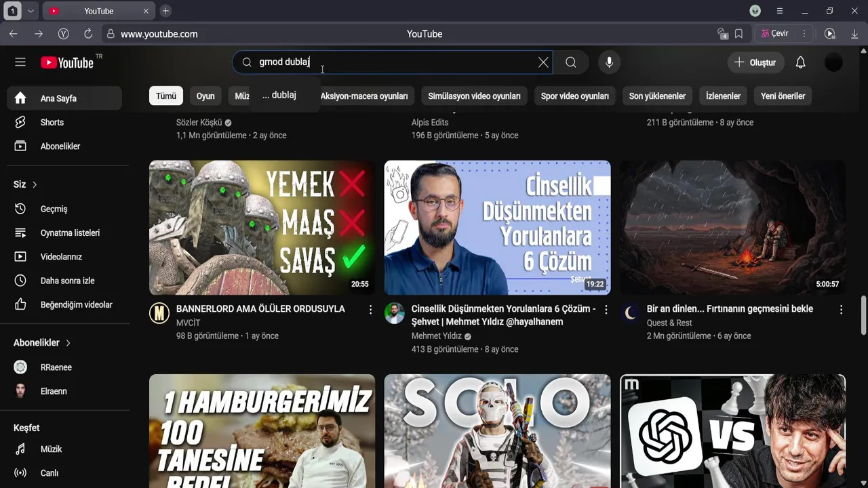
Task: Open the SOLO video thumbnail
Action: (x=497, y=431)
